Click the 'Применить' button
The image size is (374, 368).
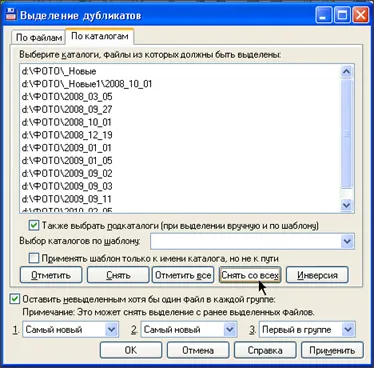coord(332,350)
